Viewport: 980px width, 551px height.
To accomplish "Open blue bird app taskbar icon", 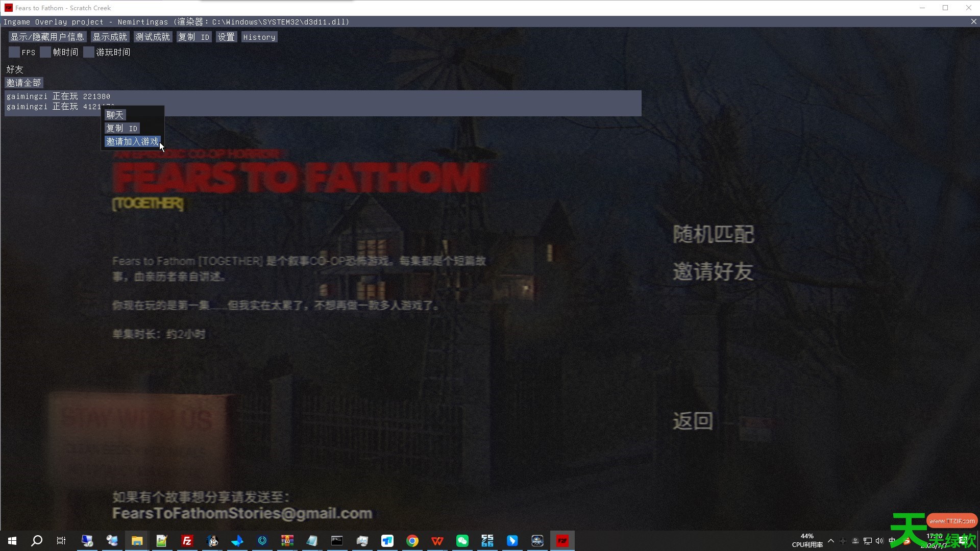I will click(x=237, y=541).
